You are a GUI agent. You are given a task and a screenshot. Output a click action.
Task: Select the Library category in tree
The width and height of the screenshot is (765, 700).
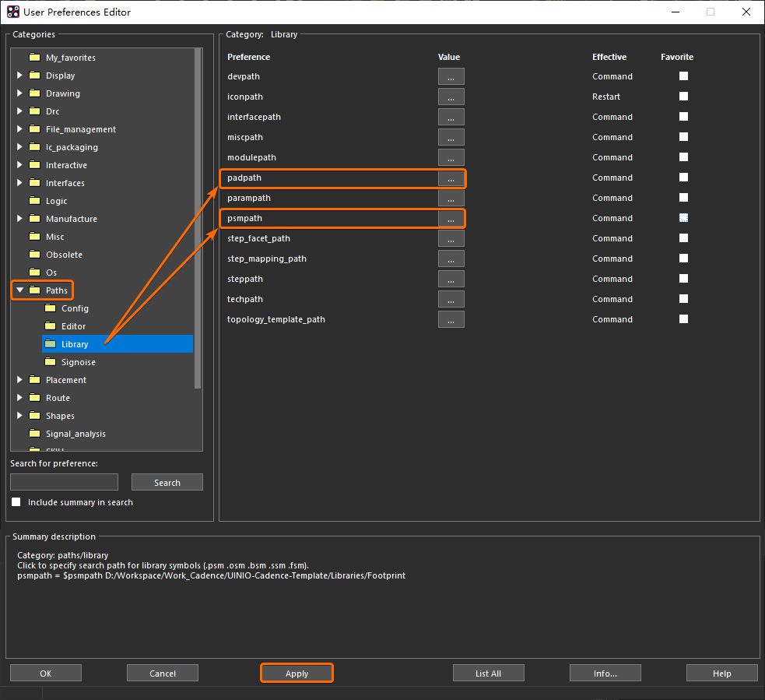[75, 344]
